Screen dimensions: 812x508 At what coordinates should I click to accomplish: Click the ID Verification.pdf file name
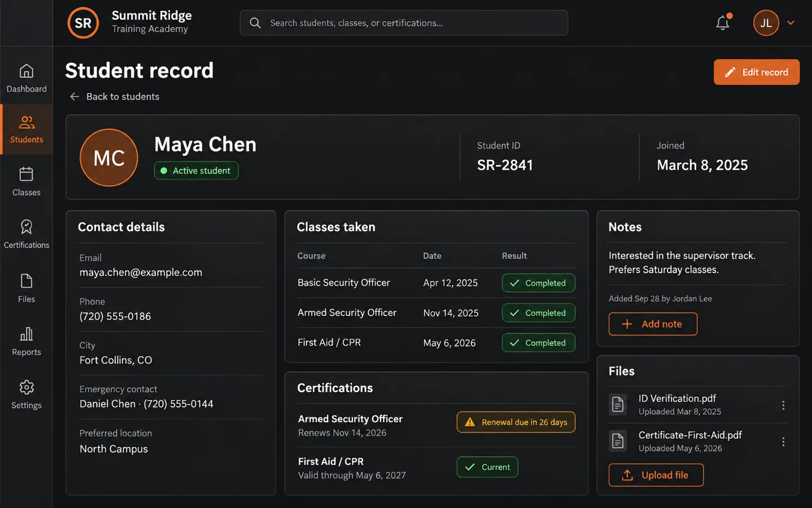677,398
